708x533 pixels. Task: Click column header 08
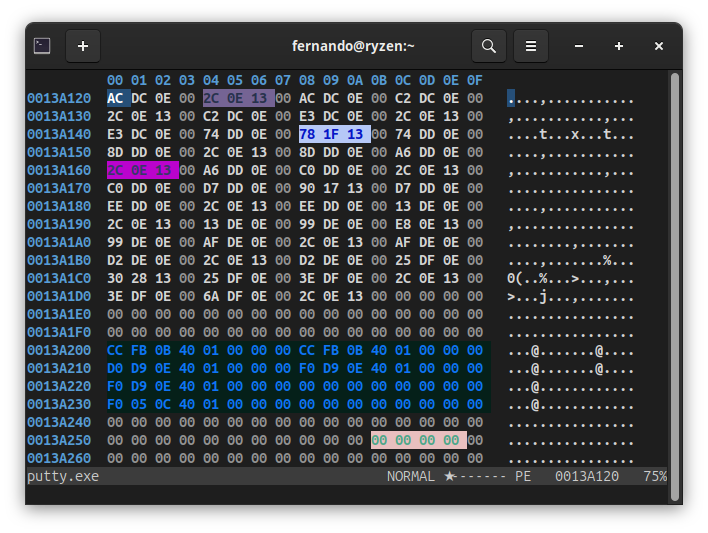(x=307, y=80)
